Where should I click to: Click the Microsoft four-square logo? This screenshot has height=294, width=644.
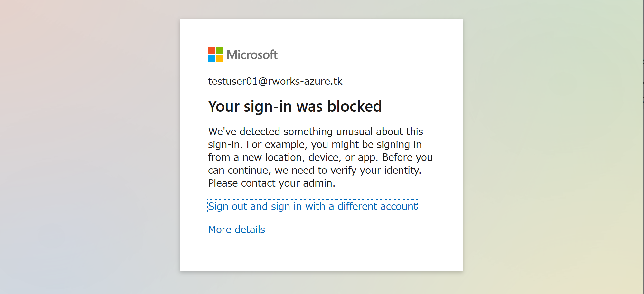pyautogui.click(x=215, y=54)
